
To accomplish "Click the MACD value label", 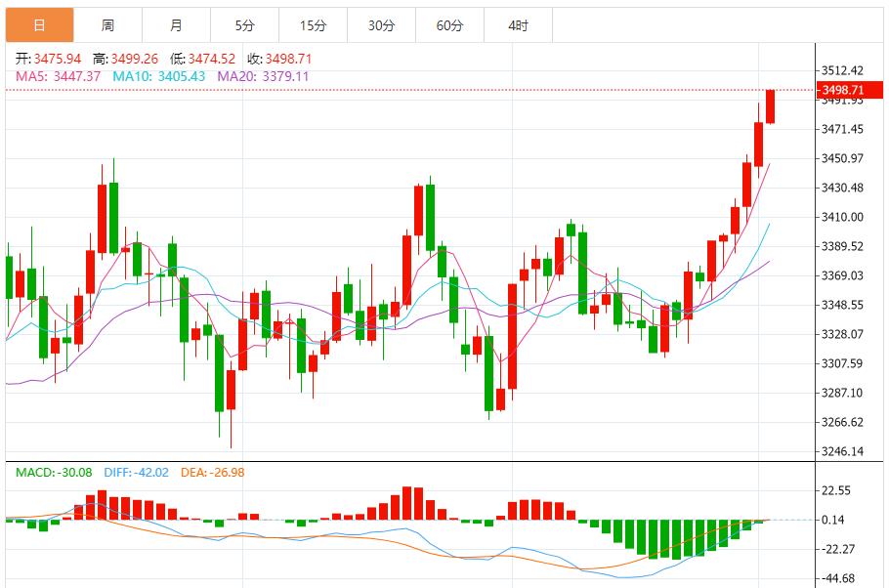I will [54, 473].
